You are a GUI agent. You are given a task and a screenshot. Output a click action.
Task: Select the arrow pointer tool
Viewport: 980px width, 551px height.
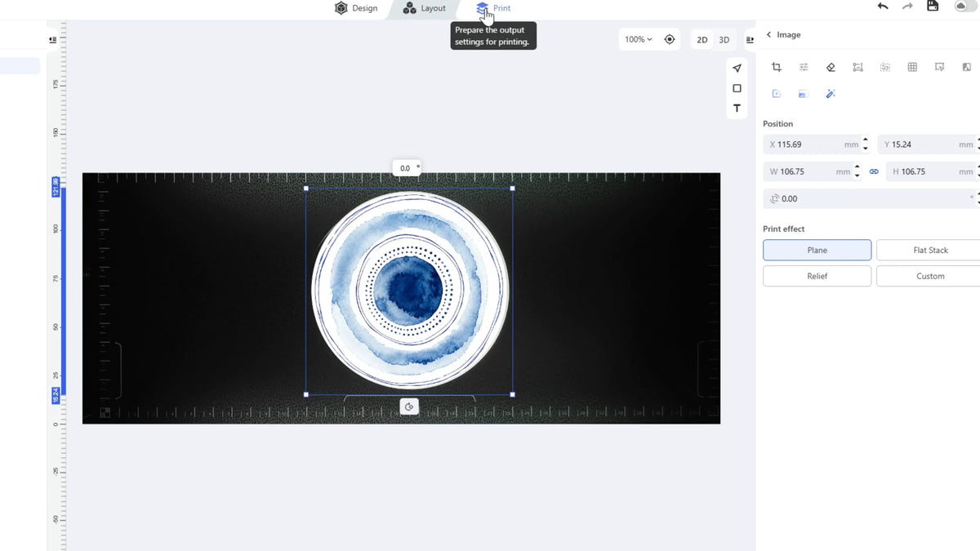[x=737, y=69]
